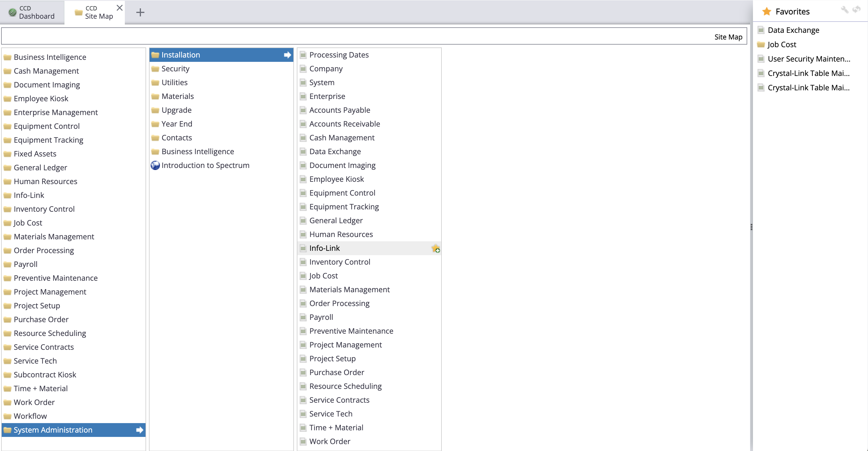This screenshot has height=451, width=868.
Task: Open Preventive Maintenance installation item
Action: click(x=351, y=331)
